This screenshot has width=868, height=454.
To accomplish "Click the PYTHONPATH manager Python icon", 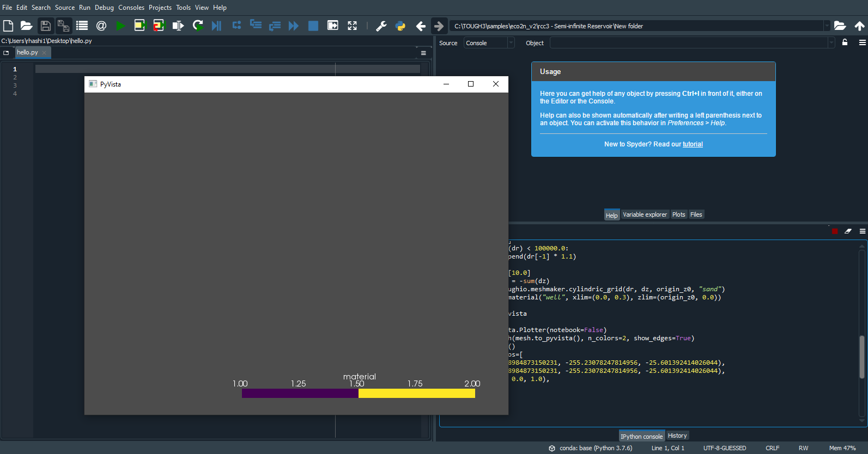I will [400, 26].
